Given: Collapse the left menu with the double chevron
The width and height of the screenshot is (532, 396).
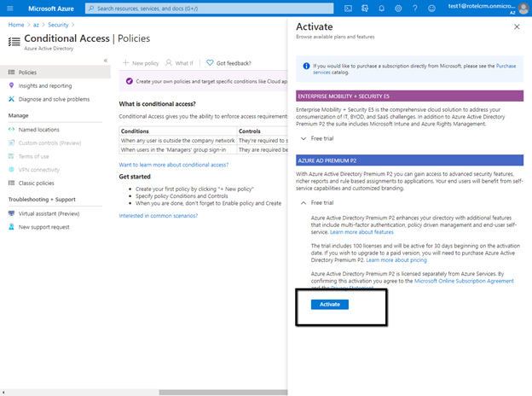Looking at the screenshot, I should [x=106, y=61].
